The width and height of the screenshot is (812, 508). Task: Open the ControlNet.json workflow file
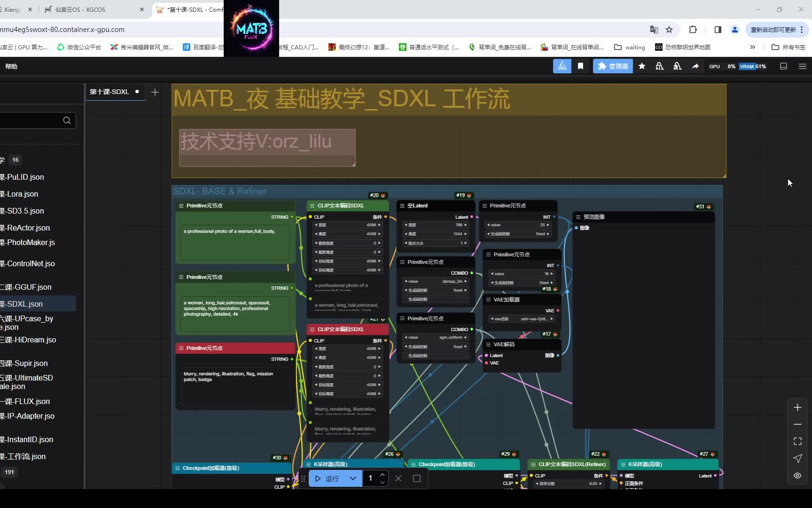tap(28, 263)
